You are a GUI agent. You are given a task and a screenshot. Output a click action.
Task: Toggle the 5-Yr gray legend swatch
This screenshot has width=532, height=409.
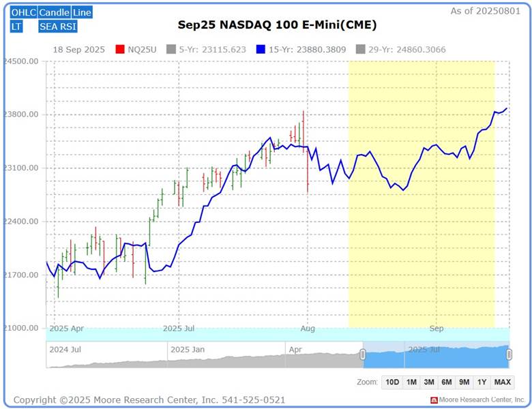pyautogui.click(x=171, y=50)
